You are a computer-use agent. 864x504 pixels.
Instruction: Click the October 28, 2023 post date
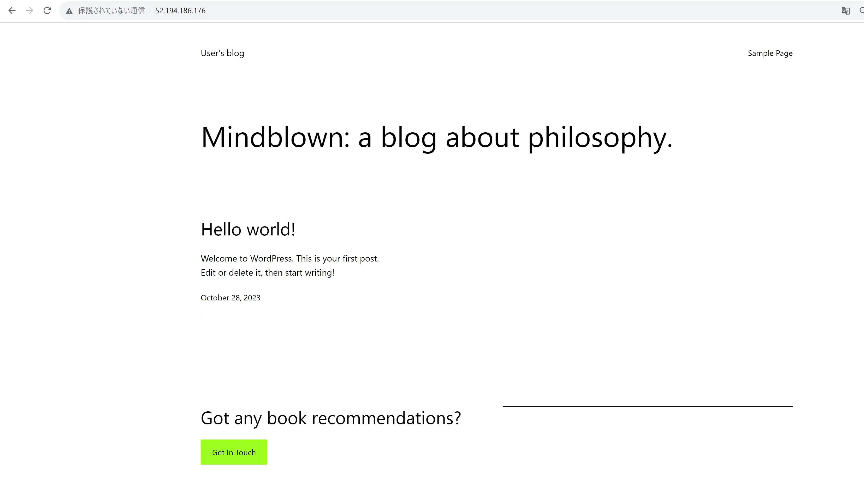click(230, 298)
